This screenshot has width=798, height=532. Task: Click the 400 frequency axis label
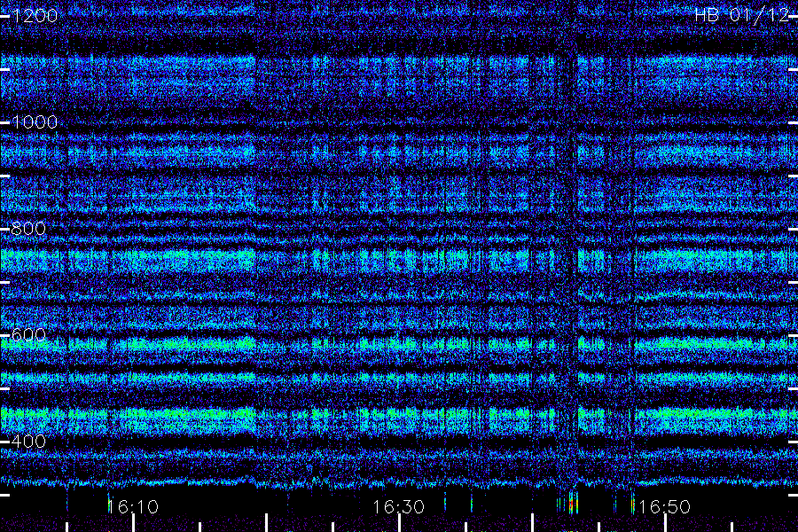(x=28, y=442)
